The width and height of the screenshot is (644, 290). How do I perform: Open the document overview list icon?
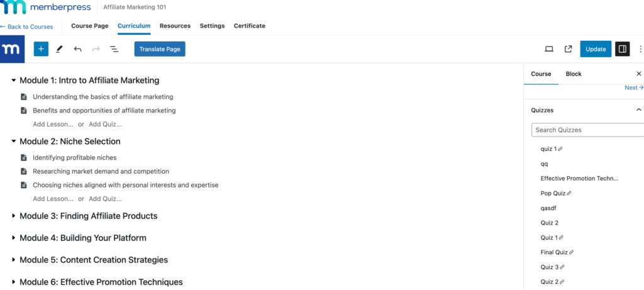point(114,49)
